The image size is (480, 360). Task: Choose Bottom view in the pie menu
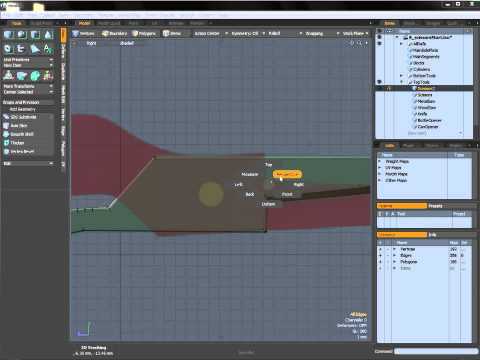pyautogui.click(x=268, y=204)
